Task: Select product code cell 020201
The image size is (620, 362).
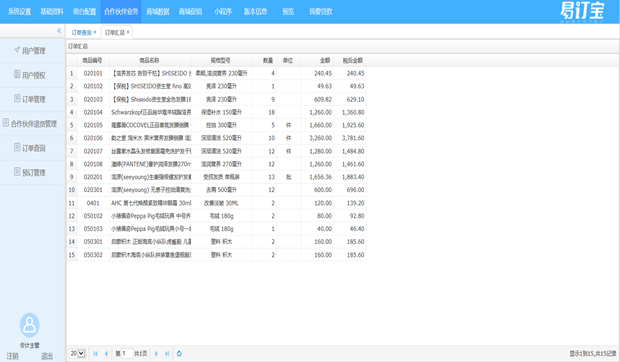Action: 93,177
